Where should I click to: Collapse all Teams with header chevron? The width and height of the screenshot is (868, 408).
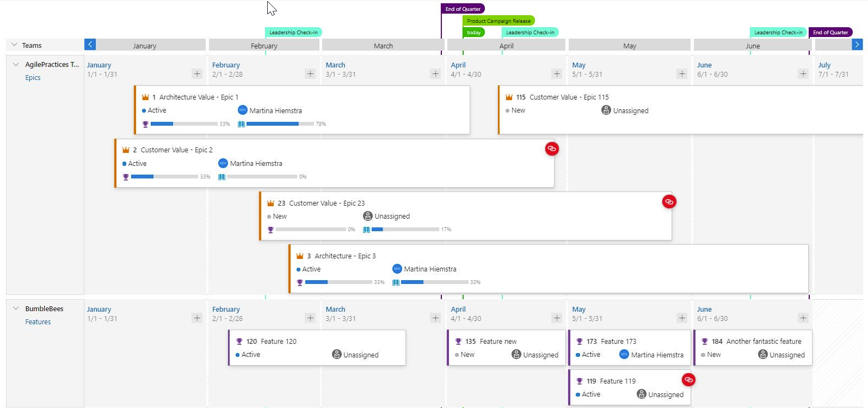coord(14,45)
